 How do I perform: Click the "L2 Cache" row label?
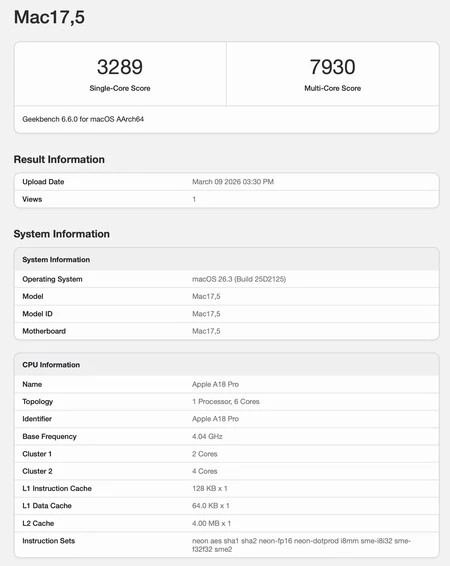(x=38, y=523)
